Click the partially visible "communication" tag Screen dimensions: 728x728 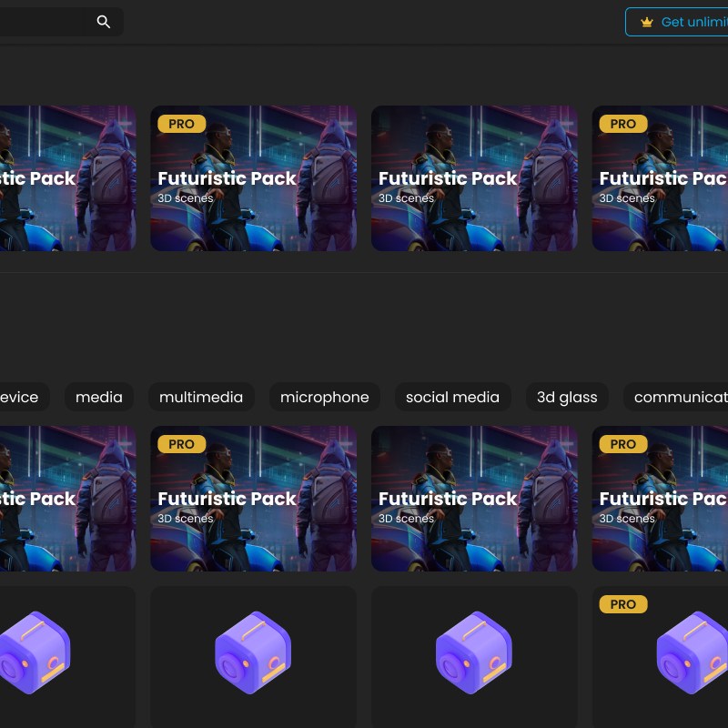click(678, 397)
